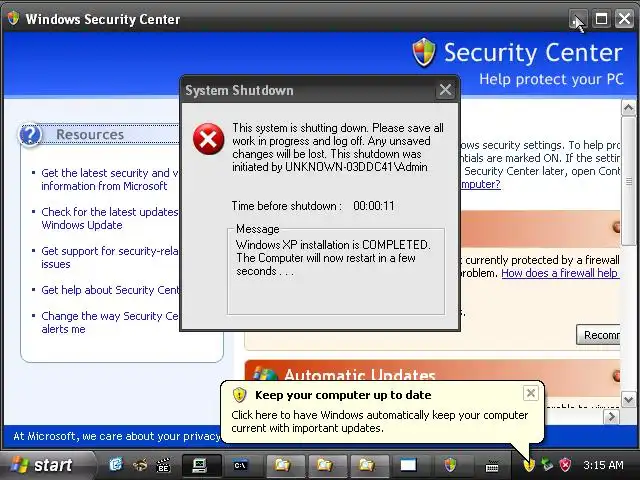Open 'Get the latest security and virus information' link
Screen dimensions: 640x480
pos(109,179)
